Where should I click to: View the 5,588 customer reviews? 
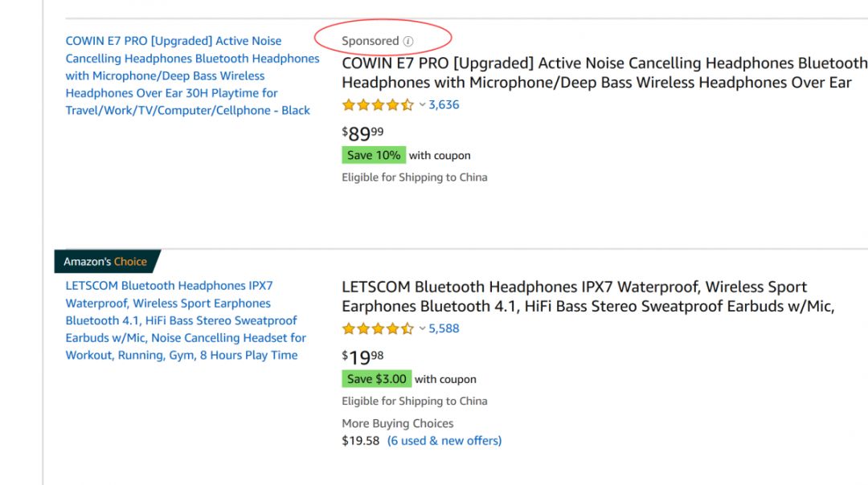click(x=444, y=328)
